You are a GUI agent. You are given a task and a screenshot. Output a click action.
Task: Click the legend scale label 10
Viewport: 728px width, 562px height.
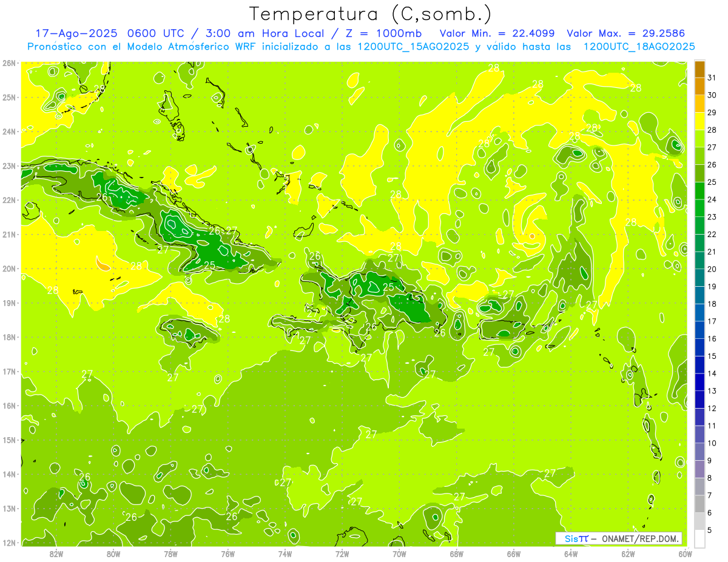click(x=712, y=443)
